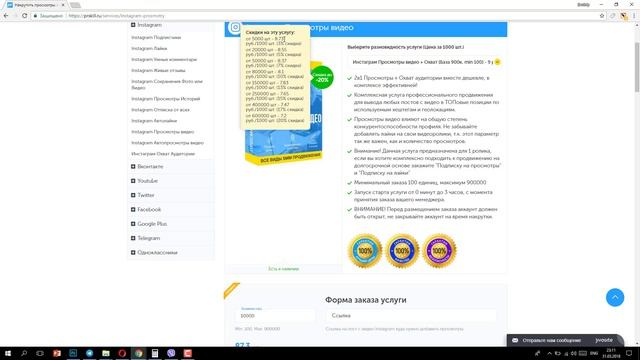
Task: Open Инстаграм Охват Аудитории link
Action: click(163, 154)
